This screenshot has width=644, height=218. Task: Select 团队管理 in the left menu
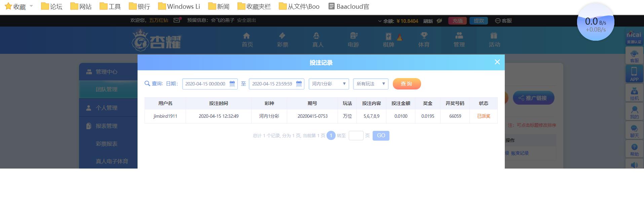pyautogui.click(x=108, y=89)
